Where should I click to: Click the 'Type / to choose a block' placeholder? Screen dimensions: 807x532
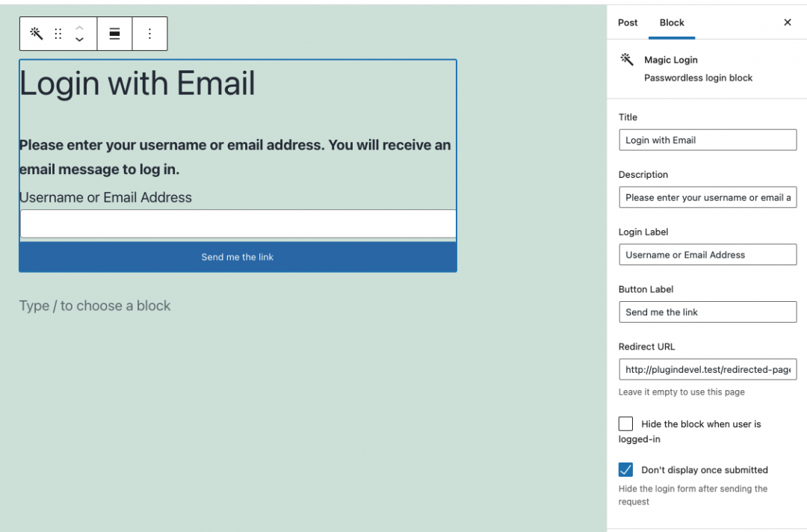point(95,306)
